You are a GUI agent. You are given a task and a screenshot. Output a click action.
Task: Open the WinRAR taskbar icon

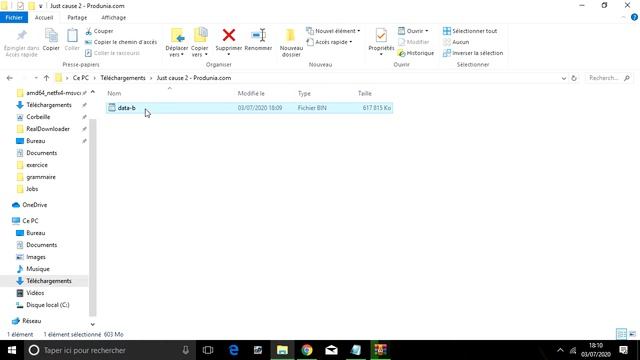click(x=380, y=350)
